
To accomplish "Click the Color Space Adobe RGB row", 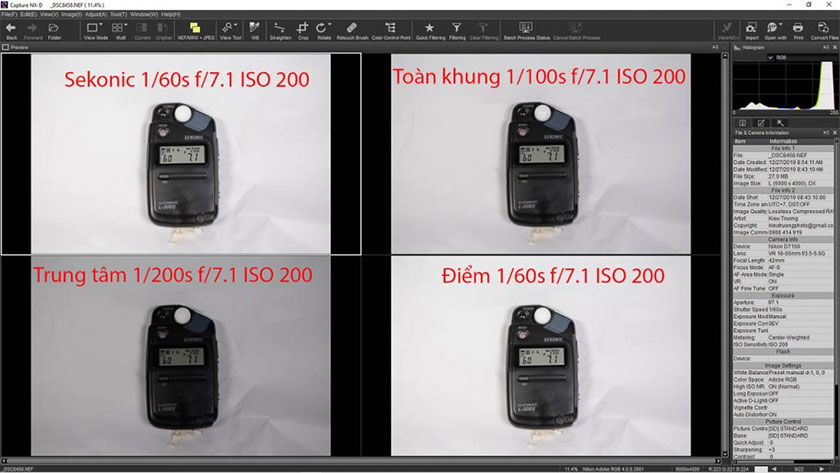I will pos(783,379).
